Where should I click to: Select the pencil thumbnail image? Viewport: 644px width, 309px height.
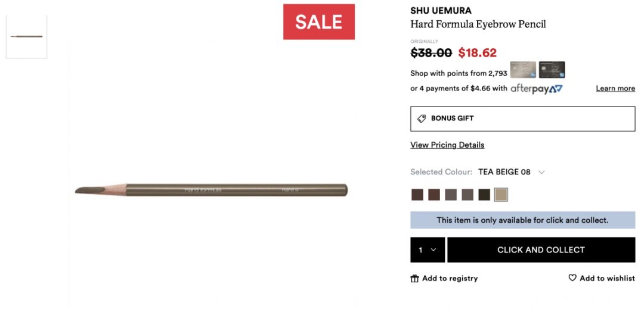27,36
